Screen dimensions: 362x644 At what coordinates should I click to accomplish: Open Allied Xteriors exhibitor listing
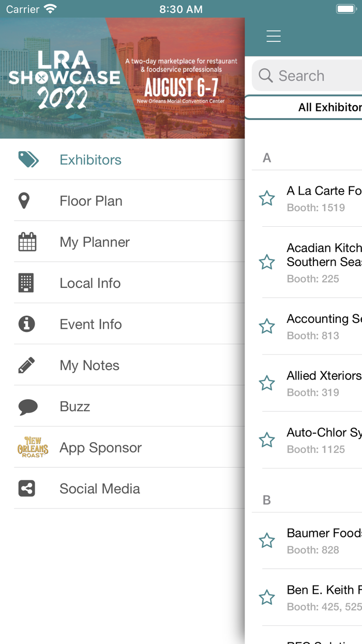[324, 383]
